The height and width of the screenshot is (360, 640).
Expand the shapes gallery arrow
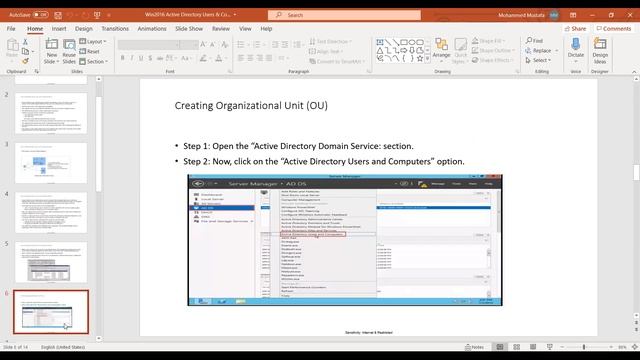[x=427, y=59]
